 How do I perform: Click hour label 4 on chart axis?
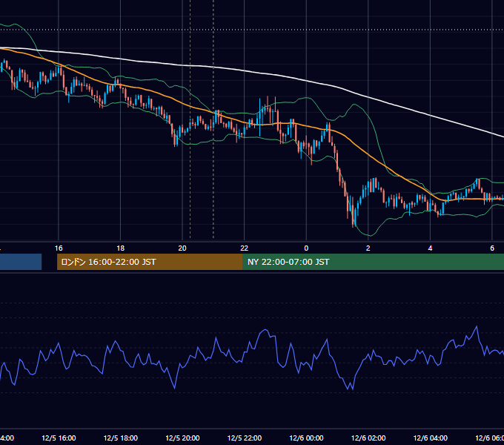point(430,248)
